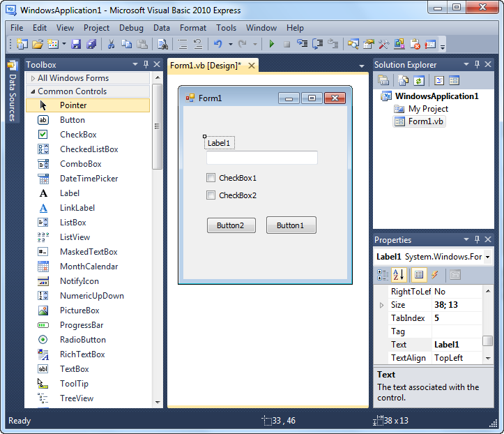Show events with the lightning bolt icon
This screenshot has width=504, height=434.
pyautogui.click(x=434, y=275)
